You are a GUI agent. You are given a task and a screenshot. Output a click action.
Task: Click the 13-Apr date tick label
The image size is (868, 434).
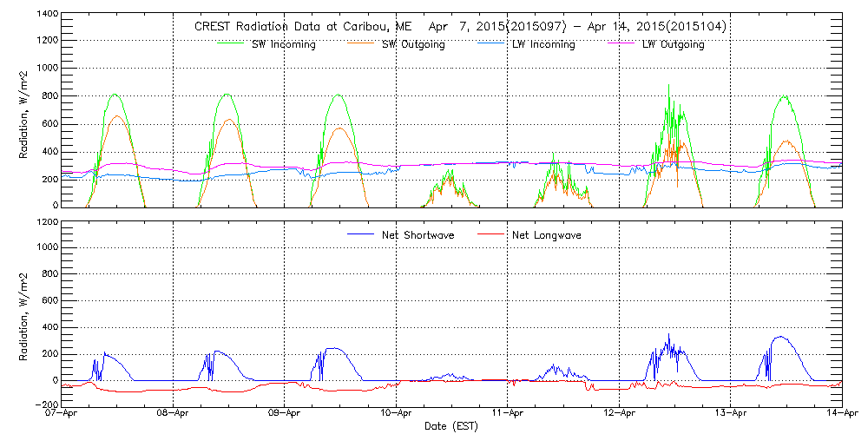(730, 414)
